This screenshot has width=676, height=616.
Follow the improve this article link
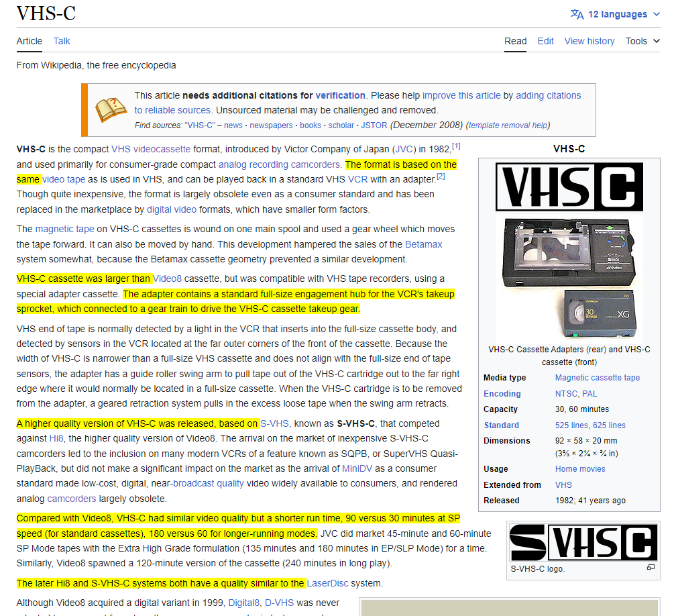pyautogui.click(x=461, y=95)
